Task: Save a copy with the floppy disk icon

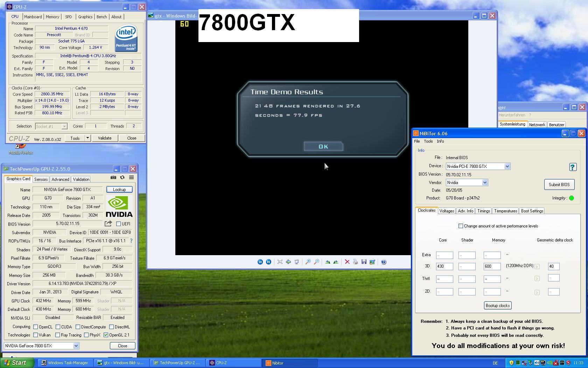Action: pos(364,262)
